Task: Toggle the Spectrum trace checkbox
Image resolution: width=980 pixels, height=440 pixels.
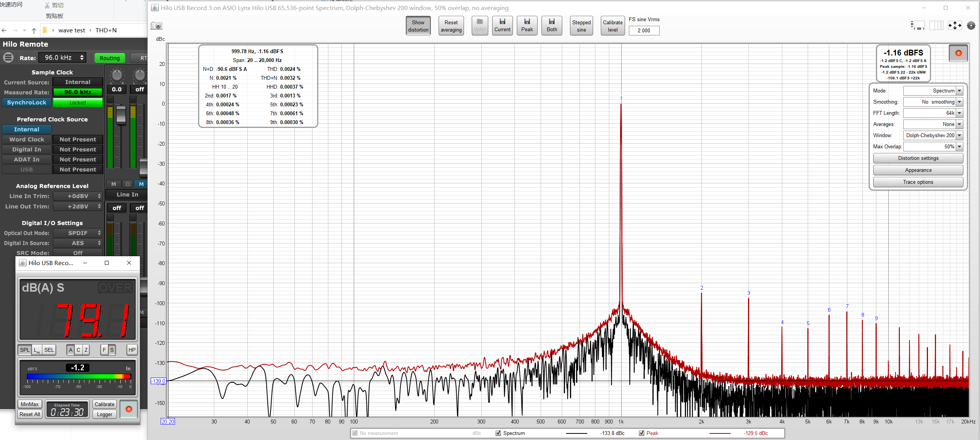Action: 498,433
